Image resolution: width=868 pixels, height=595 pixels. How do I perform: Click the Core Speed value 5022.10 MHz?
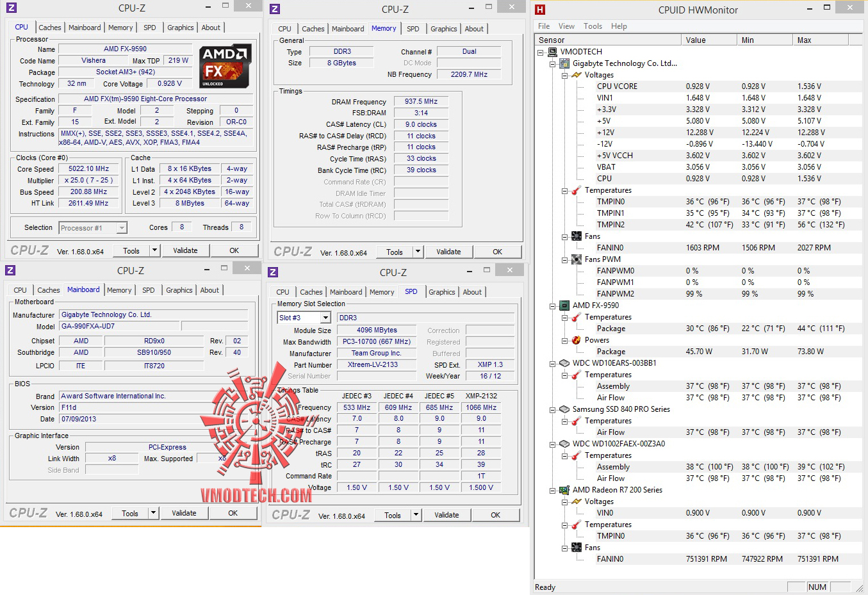(88, 168)
